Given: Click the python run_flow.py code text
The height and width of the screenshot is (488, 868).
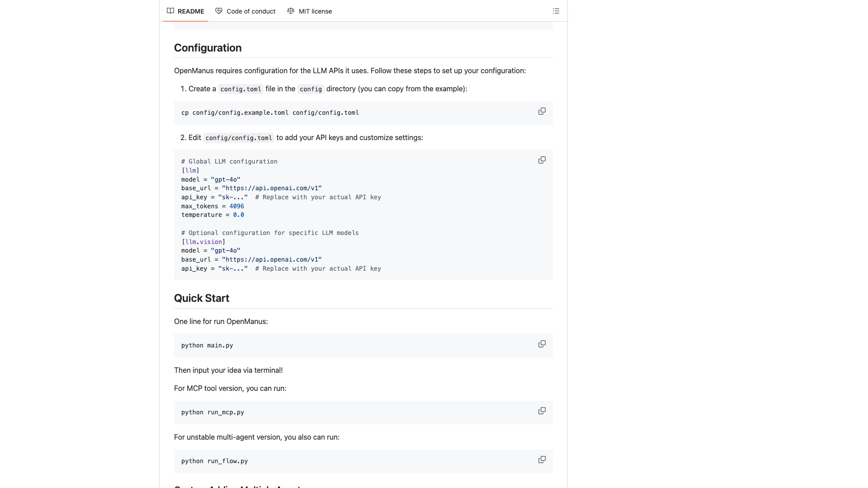Looking at the screenshot, I should click(214, 461).
